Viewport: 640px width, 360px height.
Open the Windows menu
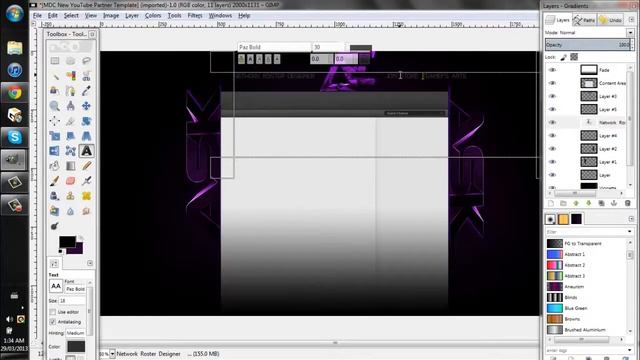point(220,16)
